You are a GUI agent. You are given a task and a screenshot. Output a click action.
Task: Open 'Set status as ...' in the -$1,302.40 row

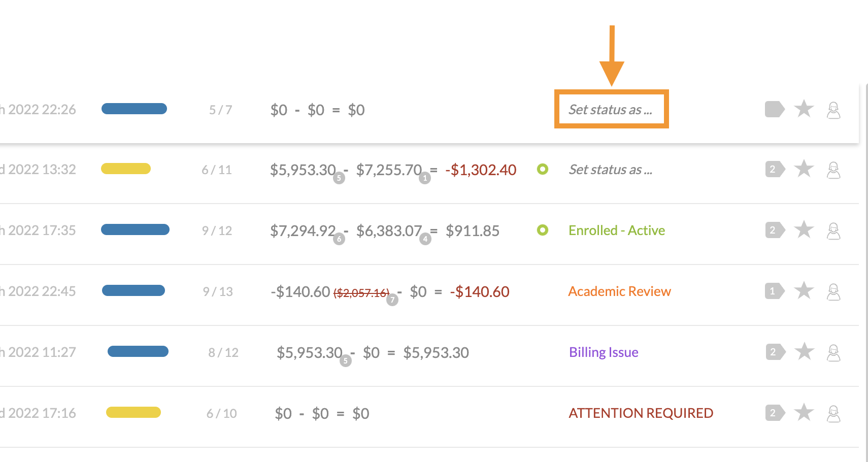[x=611, y=170]
